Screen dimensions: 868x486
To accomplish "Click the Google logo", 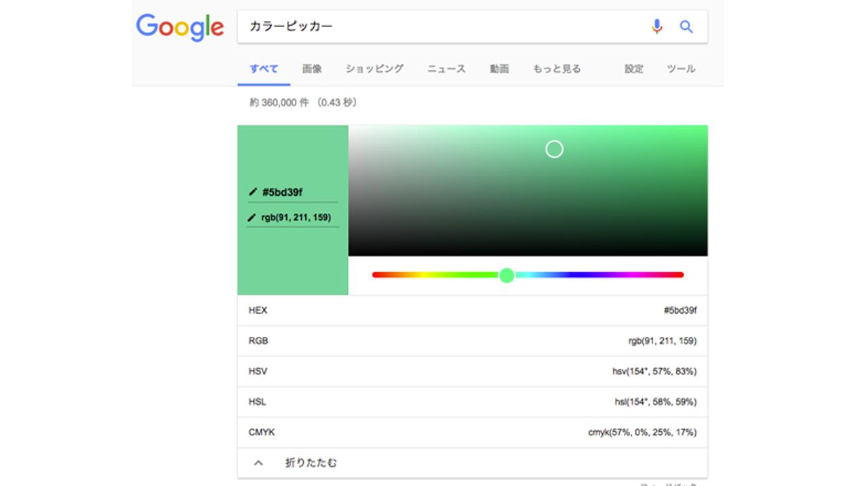I will (x=180, y=26).
